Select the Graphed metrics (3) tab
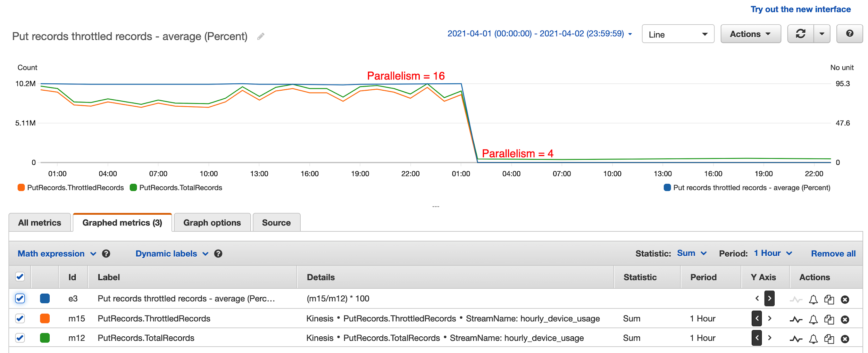The image size is (868, 353). coord(122,222)
